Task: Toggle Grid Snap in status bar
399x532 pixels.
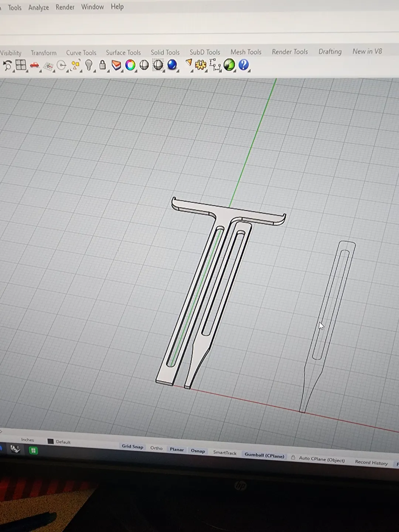Action: coord(132,447)
